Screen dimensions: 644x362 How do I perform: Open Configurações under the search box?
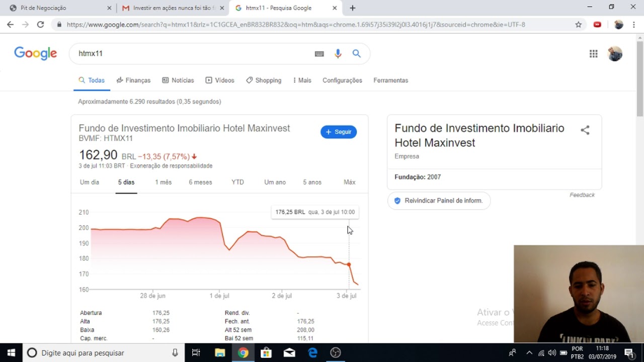pos(342,80)
